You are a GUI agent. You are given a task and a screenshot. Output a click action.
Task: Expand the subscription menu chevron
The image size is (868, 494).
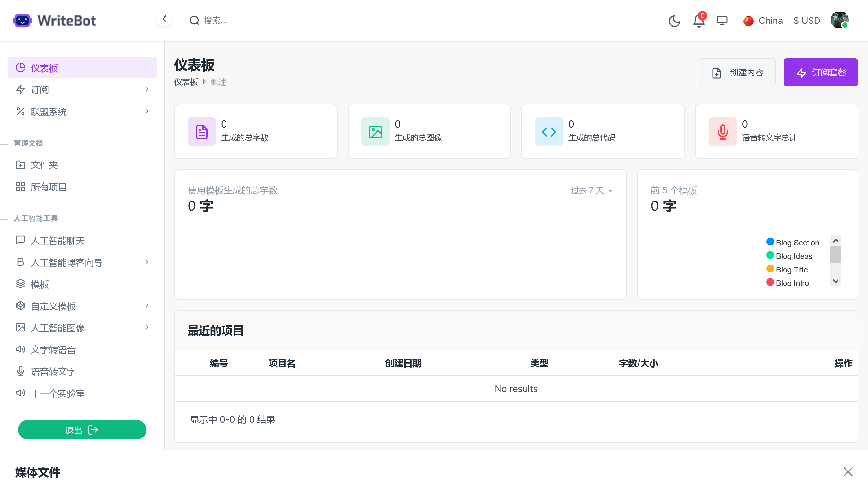(x=147, y=90)
